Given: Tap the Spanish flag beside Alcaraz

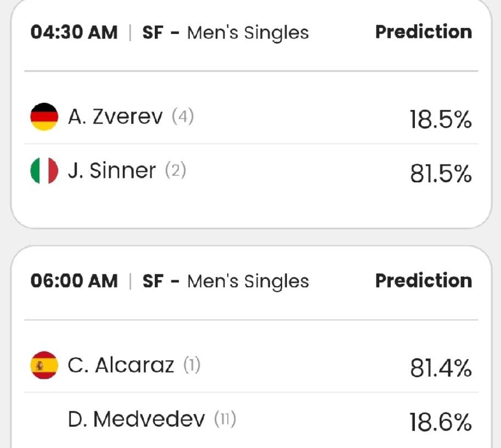Looking at the screenshot, I should tap(44, 365).
